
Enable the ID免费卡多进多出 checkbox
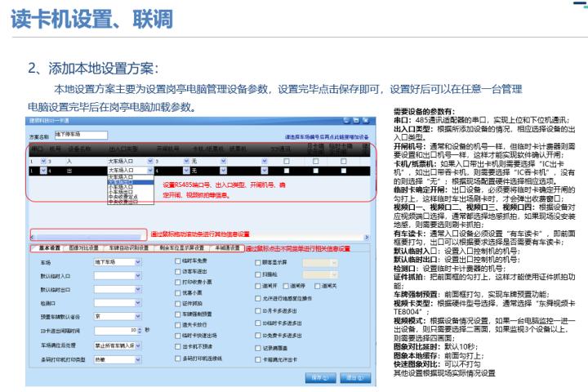point(258,336)
